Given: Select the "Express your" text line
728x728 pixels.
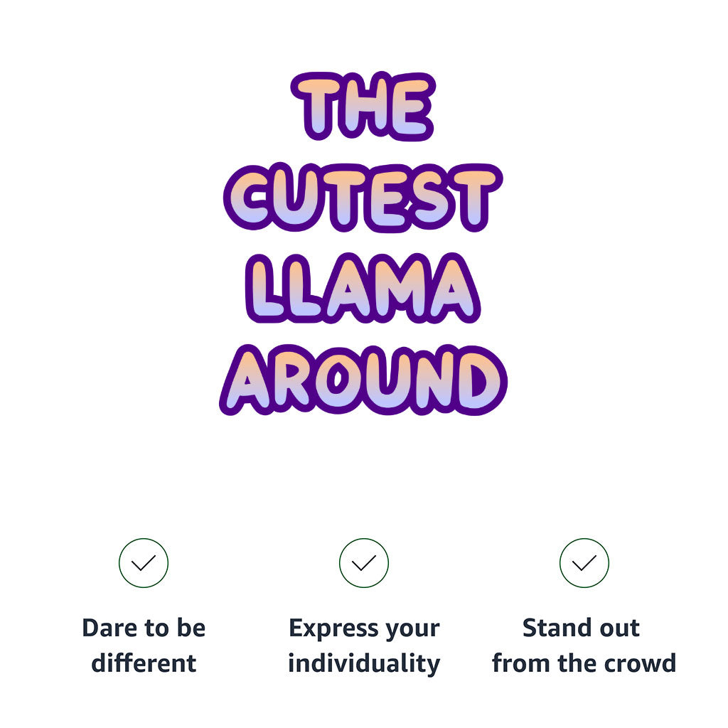Looking at the screenshot, I should point(364,628).
